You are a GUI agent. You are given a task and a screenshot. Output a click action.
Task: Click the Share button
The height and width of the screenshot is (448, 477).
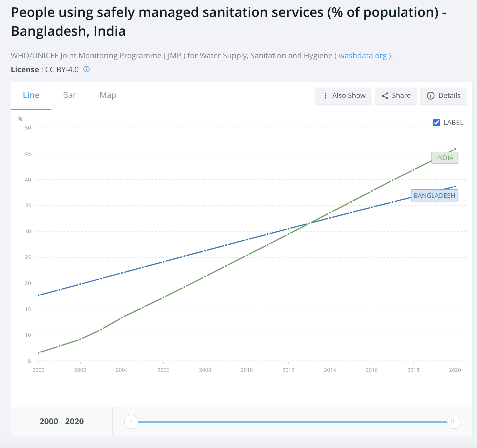(x=396, y=96)
